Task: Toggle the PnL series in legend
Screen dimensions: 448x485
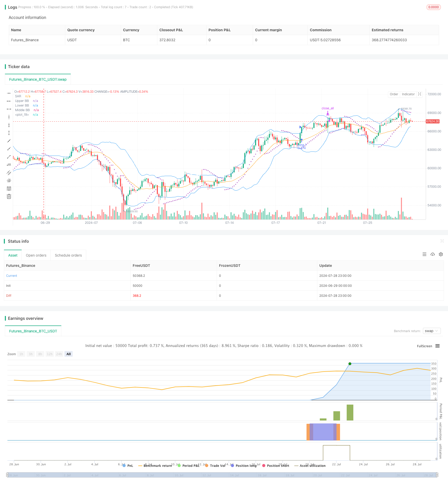Action: tap(128, 466)
